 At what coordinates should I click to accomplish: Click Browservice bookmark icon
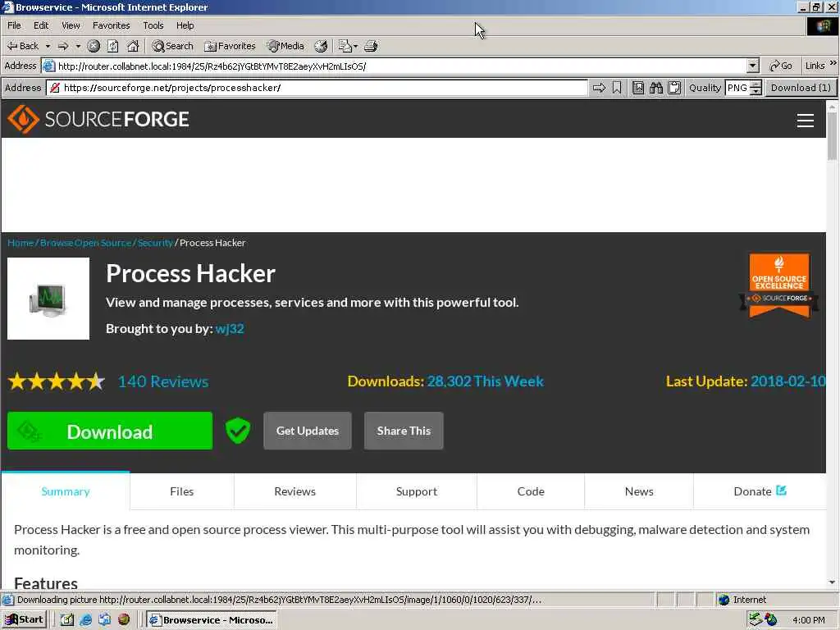617,88
